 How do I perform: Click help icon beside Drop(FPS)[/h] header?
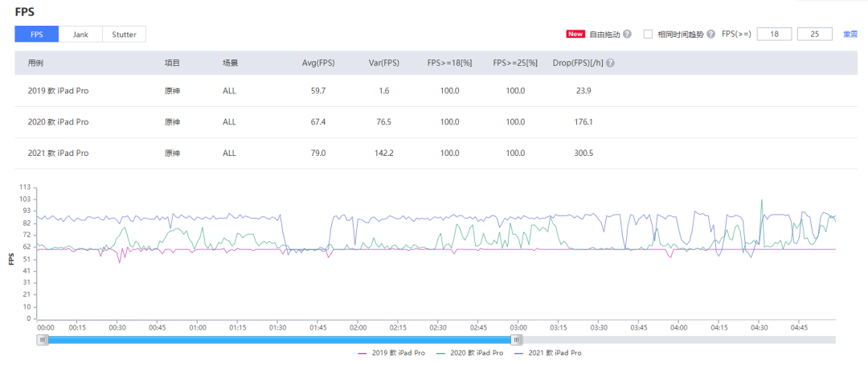[610, 64]
